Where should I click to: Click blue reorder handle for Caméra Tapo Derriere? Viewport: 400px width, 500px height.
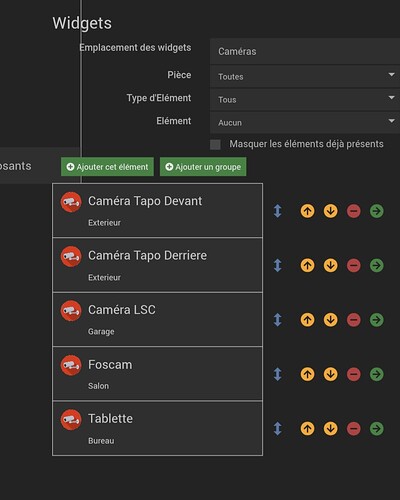click(277, 265)
